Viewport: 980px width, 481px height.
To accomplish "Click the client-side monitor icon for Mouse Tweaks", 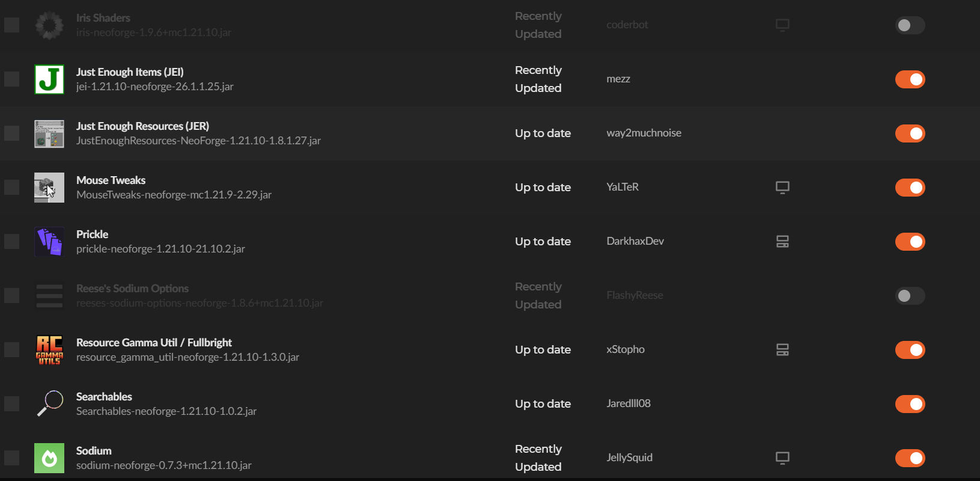I will coord(782,188).
